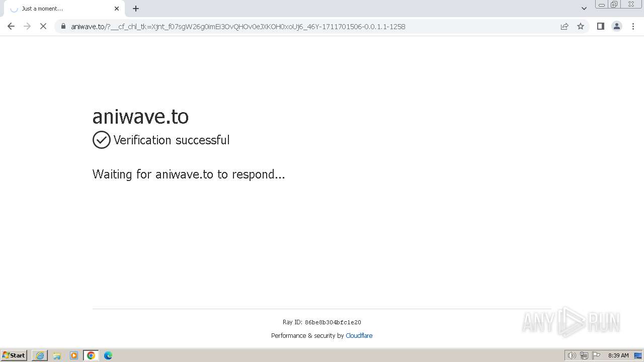
Task: Follow the Cloudflare link
Action: [x=359, y=335]
